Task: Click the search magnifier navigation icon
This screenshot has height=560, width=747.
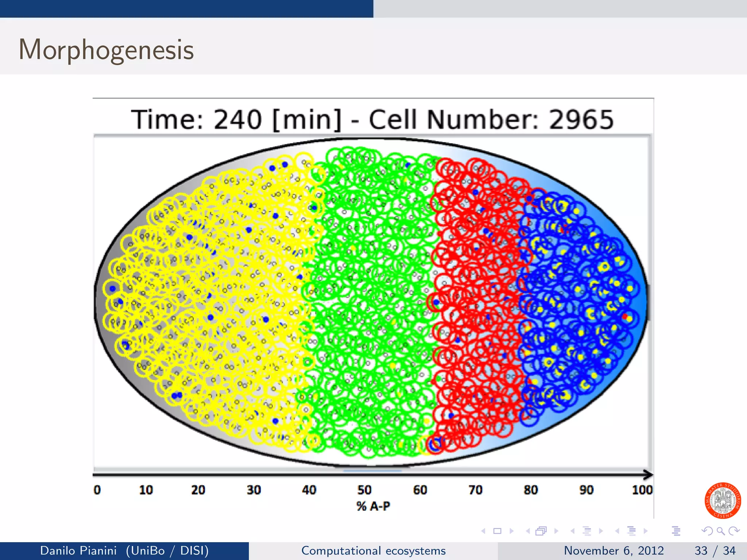Action: [x=720, y=531]
